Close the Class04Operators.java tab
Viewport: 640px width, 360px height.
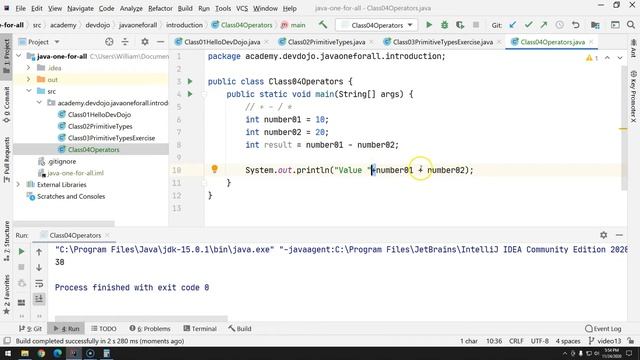591,42
